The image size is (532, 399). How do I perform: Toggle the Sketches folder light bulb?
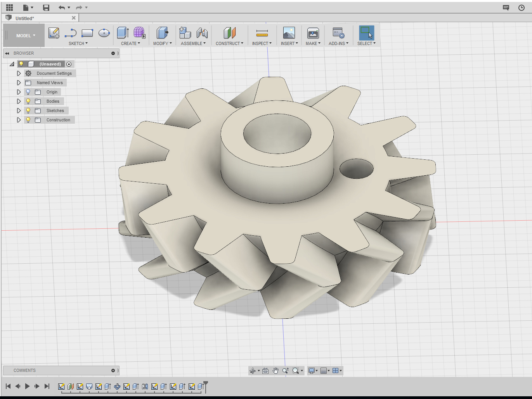coord(28,111)
